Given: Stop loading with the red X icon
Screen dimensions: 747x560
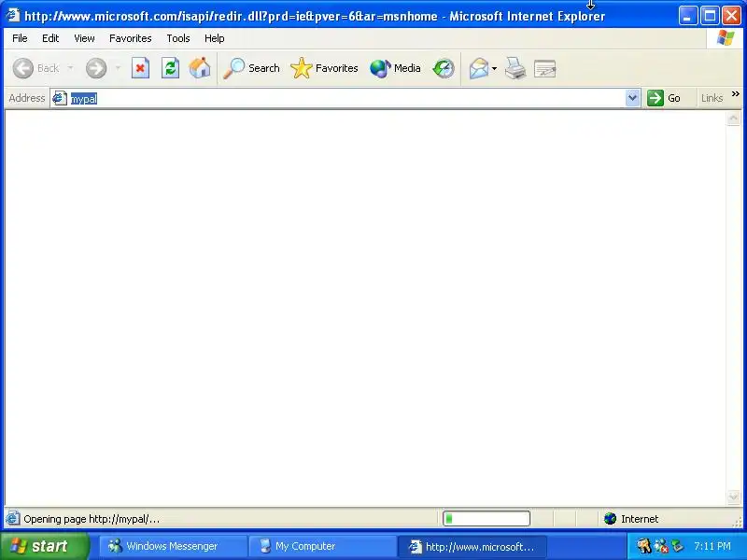Looking at the screenshot, I should pyautogui.click(x=141, y=68).
